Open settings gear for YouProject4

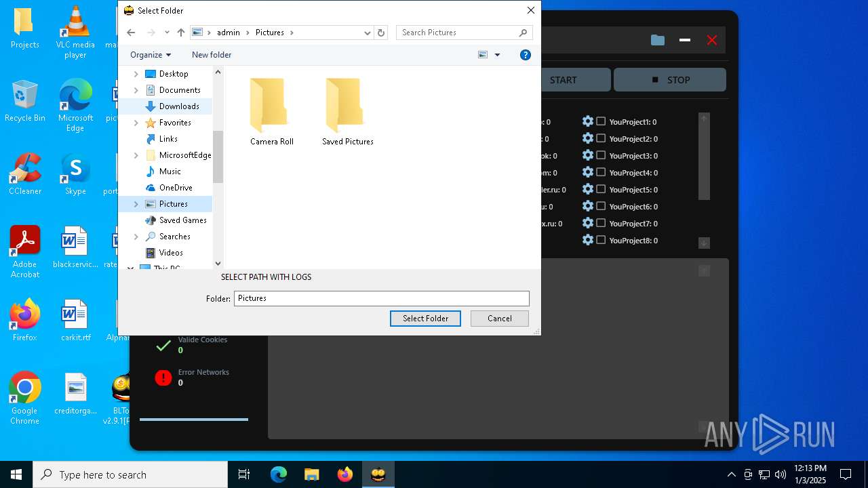(x=588, y=172)
